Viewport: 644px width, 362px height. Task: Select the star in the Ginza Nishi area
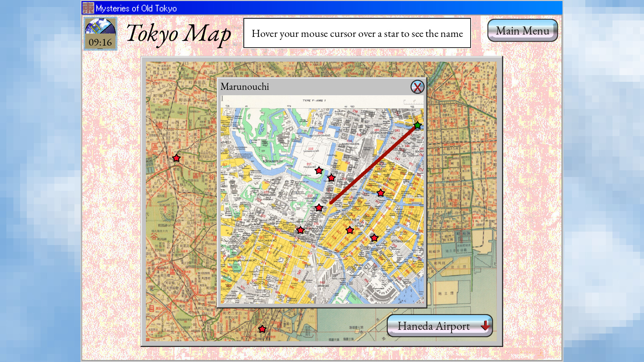[x=350, y=230]
